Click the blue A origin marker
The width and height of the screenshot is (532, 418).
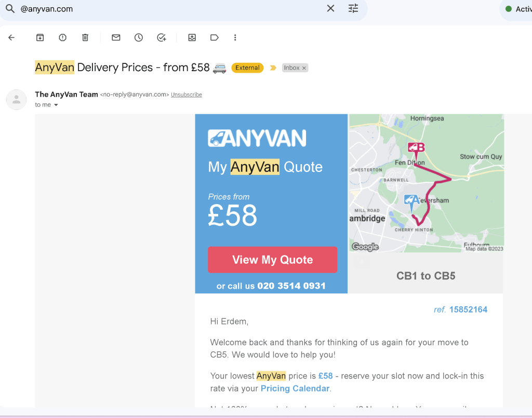(411, 203)
